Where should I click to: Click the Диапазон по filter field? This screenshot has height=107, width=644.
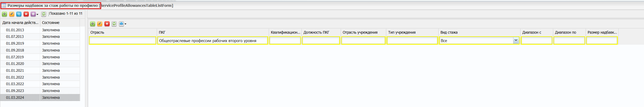tap(569, 40)
